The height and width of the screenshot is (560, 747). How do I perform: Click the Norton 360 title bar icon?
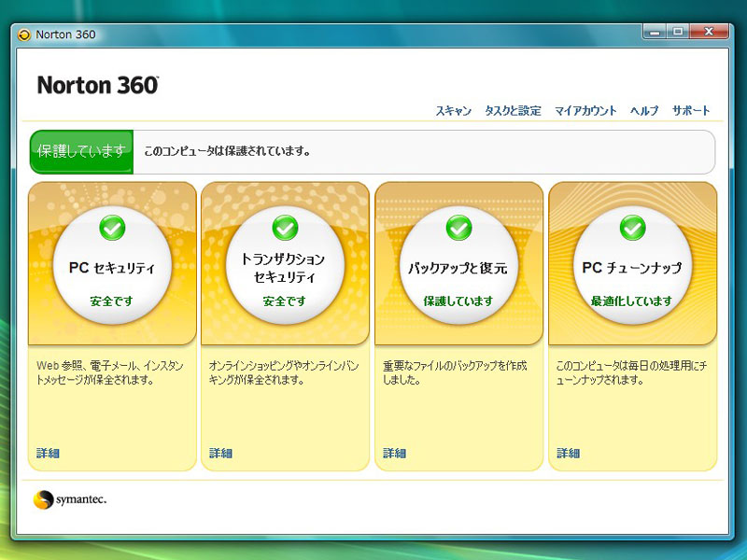[x=24, y=35]
